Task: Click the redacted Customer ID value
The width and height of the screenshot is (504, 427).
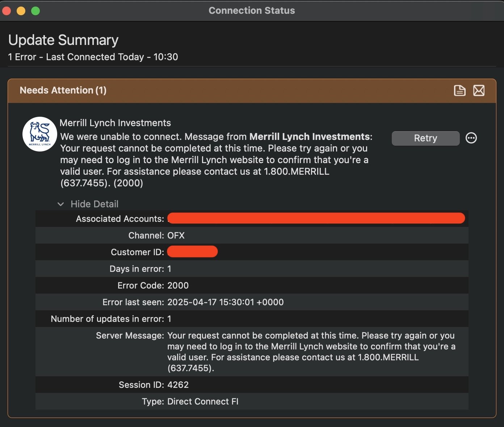Action: [192, 252]
